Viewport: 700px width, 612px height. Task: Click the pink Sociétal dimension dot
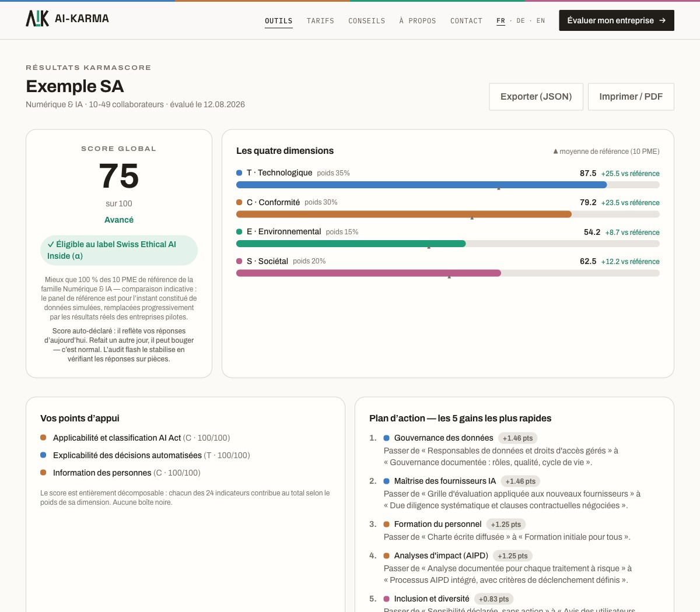[x=239, y=261]
